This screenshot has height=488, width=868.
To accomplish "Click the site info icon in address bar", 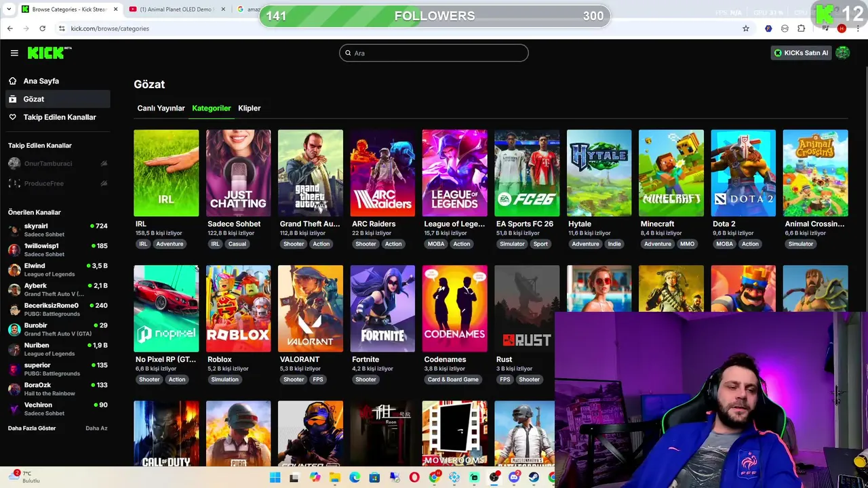I will (62, 28).
